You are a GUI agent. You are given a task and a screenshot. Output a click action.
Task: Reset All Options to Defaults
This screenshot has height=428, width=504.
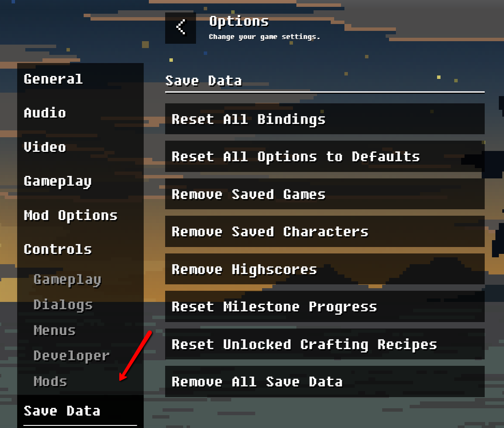tap(325, 157)
